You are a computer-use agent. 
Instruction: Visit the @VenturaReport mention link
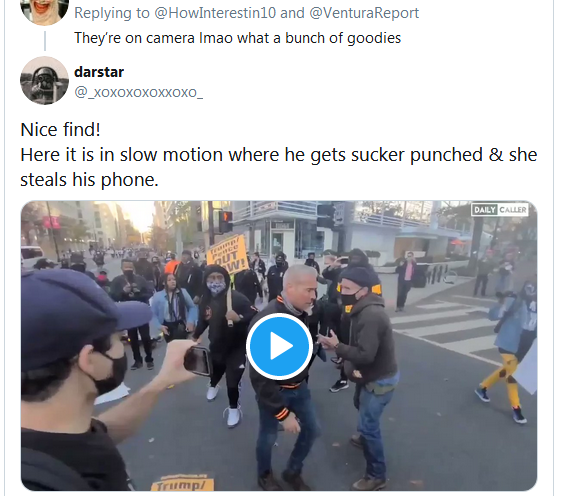(364, 13)
